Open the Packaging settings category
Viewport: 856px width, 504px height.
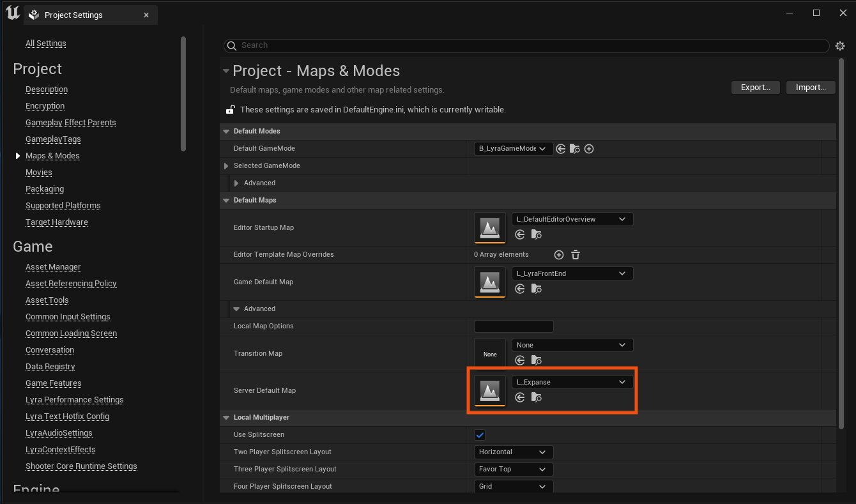(45, 189)
